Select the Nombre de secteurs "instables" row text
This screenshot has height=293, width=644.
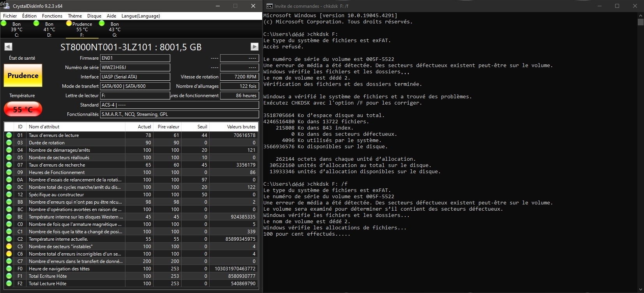coord(60,247)
